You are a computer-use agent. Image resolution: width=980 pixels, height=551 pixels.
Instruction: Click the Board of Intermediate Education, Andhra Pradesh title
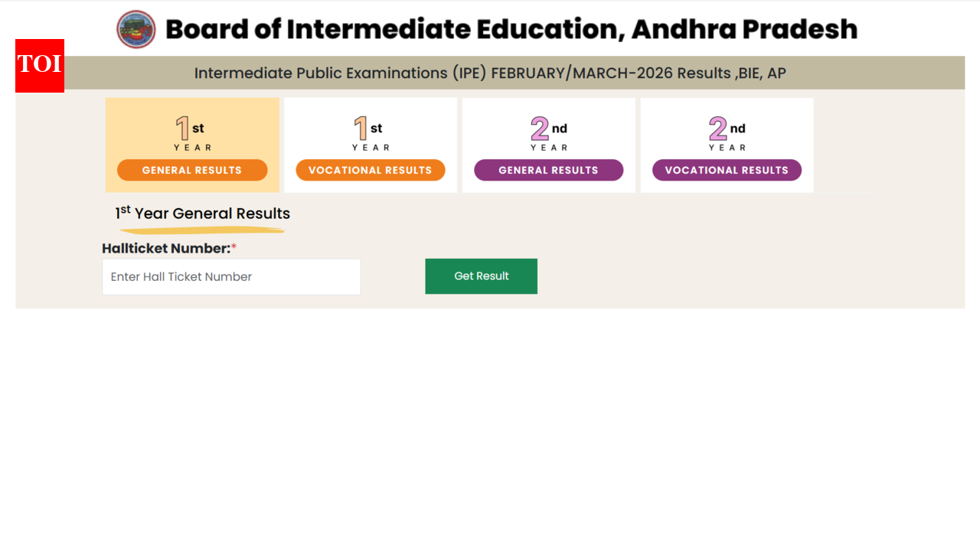511,30
